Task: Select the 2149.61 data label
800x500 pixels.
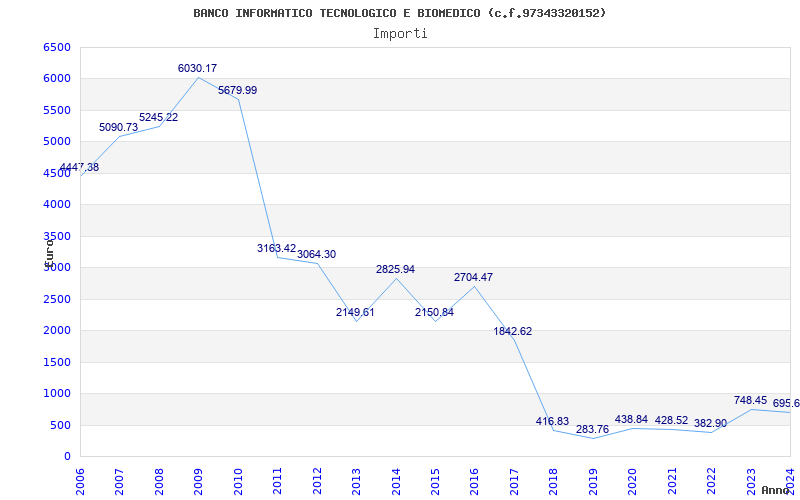Action: pos(355,312)
